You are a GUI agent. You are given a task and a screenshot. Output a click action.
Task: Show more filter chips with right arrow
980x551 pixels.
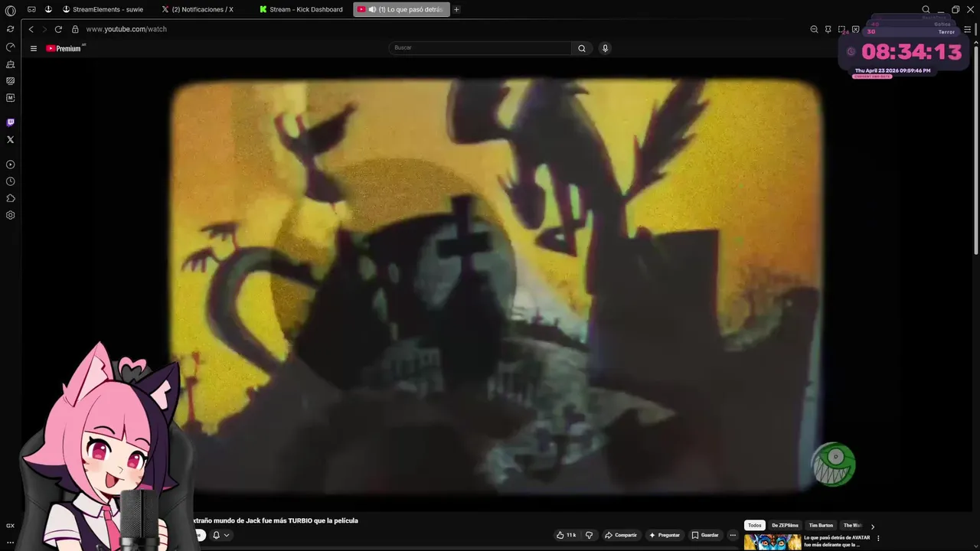(872, 527)
